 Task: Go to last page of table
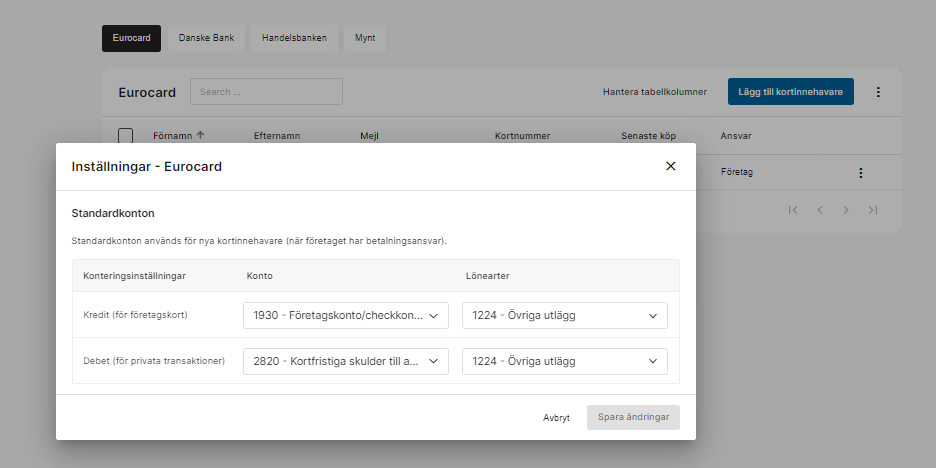click(873, 210)
